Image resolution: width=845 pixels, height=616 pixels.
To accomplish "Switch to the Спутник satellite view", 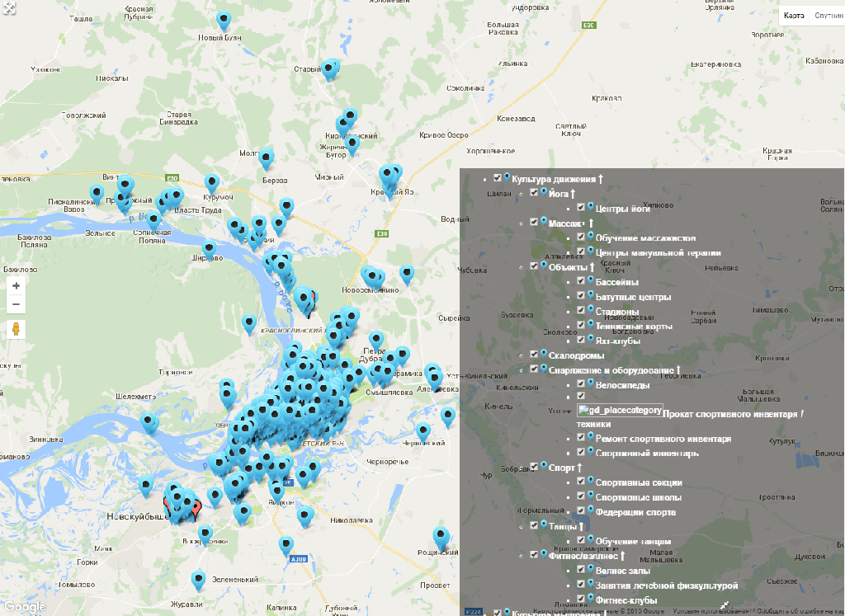I will point(828,15).
